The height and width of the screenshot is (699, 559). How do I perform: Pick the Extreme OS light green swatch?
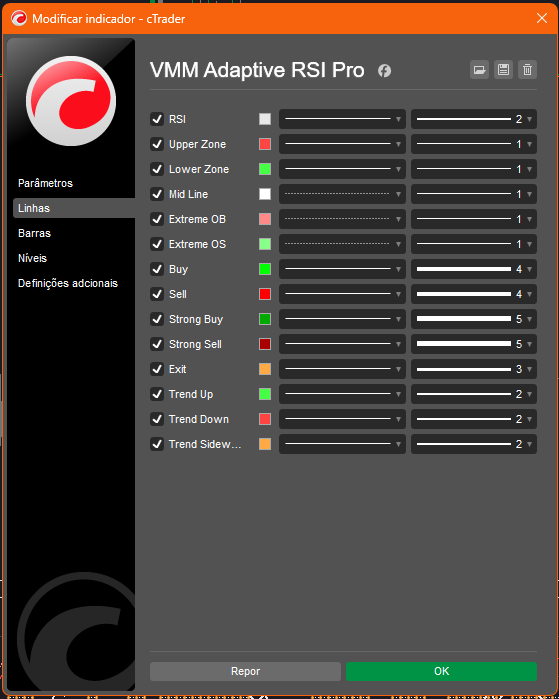[x=265, y=244]
